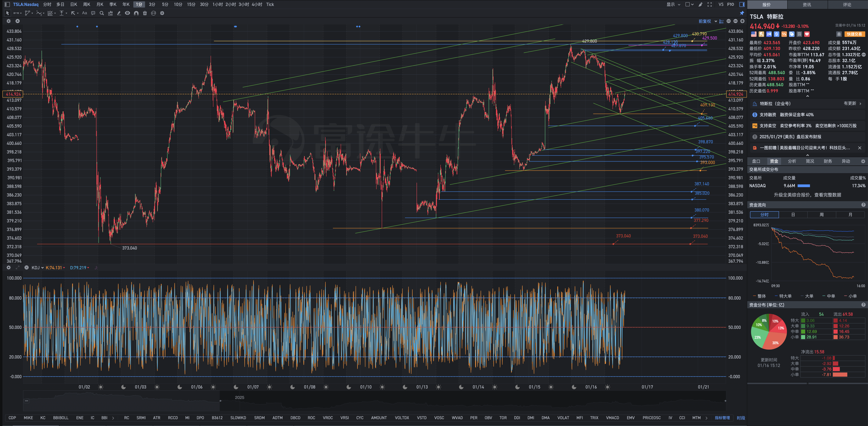This screenshot has height=426, width=868.
Task: Open the KDJ indicator dropdown
Action: 37,268
